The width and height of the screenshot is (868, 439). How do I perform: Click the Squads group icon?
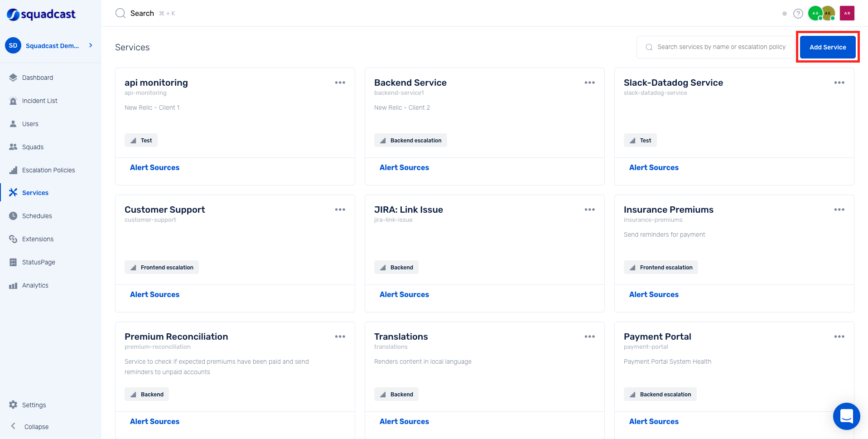click(13, 147)
